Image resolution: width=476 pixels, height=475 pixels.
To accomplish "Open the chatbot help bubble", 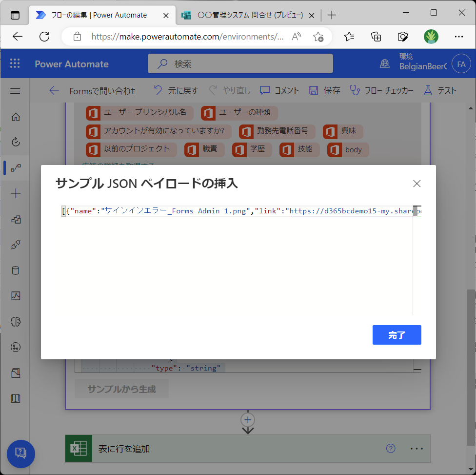I will (20, 454).
